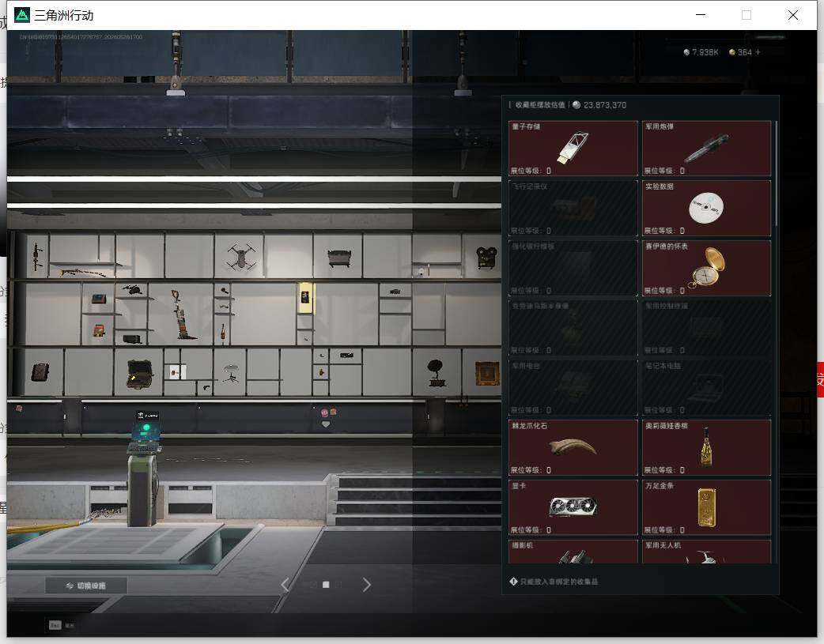Click the gold coin icon beside 364
Viewport: 824px width, 644px height.
click(x=732, y=52)
